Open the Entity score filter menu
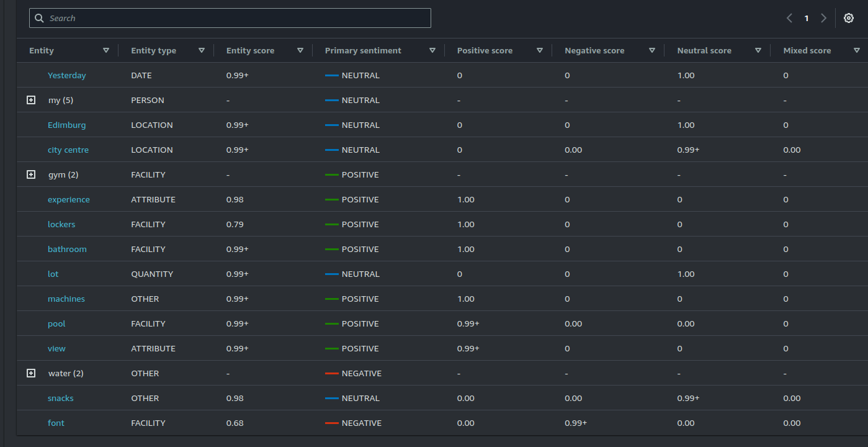Image resolution: width=868 pixels, height=447 pixels. 300,50
